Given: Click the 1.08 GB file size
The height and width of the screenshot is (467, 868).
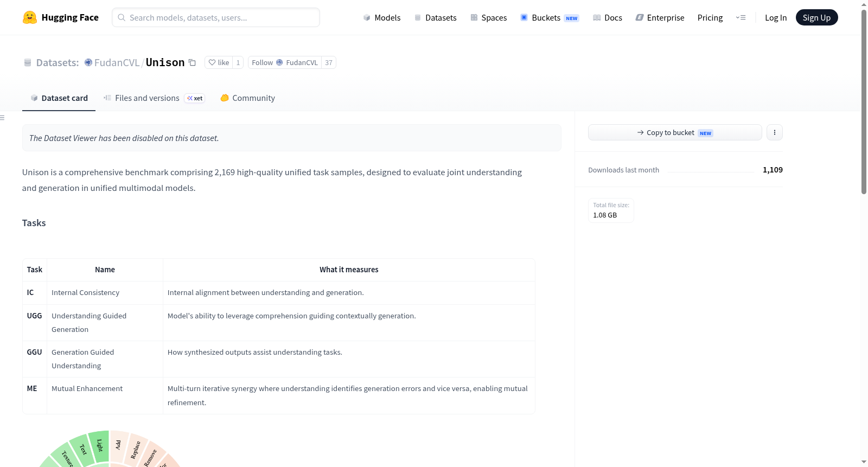Looking at the screenshot, I should [605, 215].
